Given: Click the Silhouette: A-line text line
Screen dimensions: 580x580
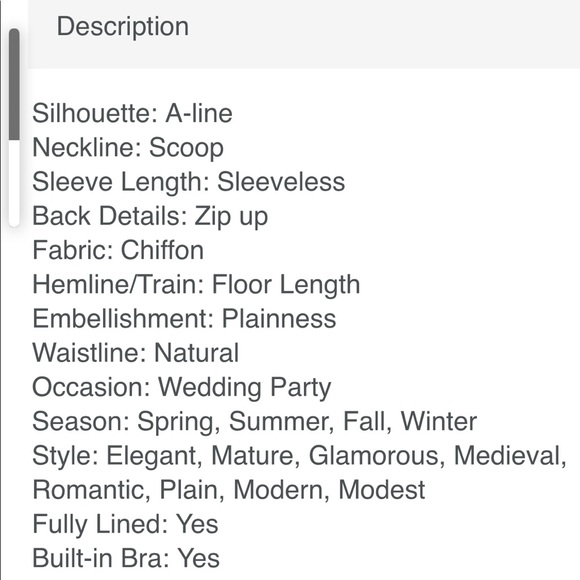Looking at the screenshot, I should pos(132,113).
